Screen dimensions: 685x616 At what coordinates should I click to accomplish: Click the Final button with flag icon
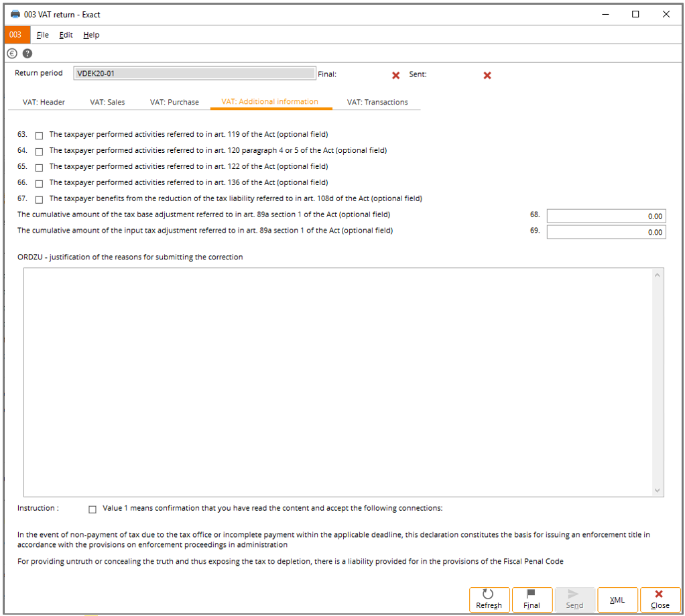pyautogui.click(x=532, y=599)
